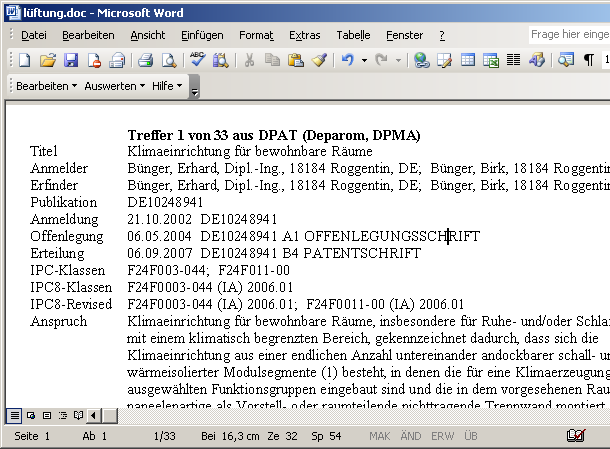Click the text 'Klimaeinrichtung für bewohnbare Räume' in the Titel row
Screen dimensions: 610x449
(250, 151)
